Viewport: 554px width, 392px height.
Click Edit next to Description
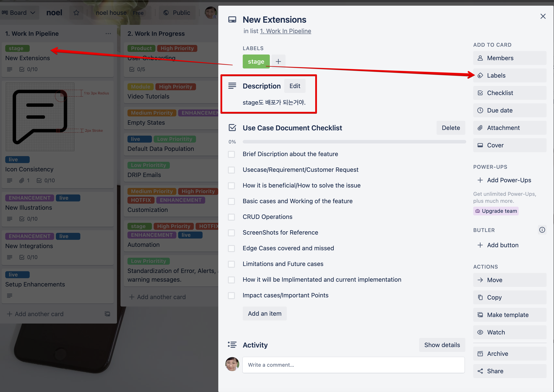[x=294, y=86]
